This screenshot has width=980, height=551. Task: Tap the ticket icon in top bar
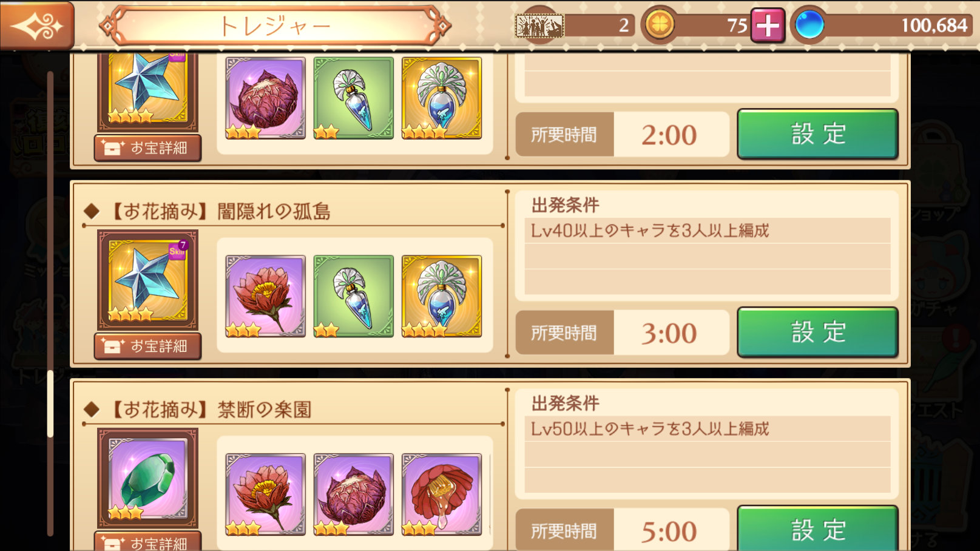tap(539, 25)
